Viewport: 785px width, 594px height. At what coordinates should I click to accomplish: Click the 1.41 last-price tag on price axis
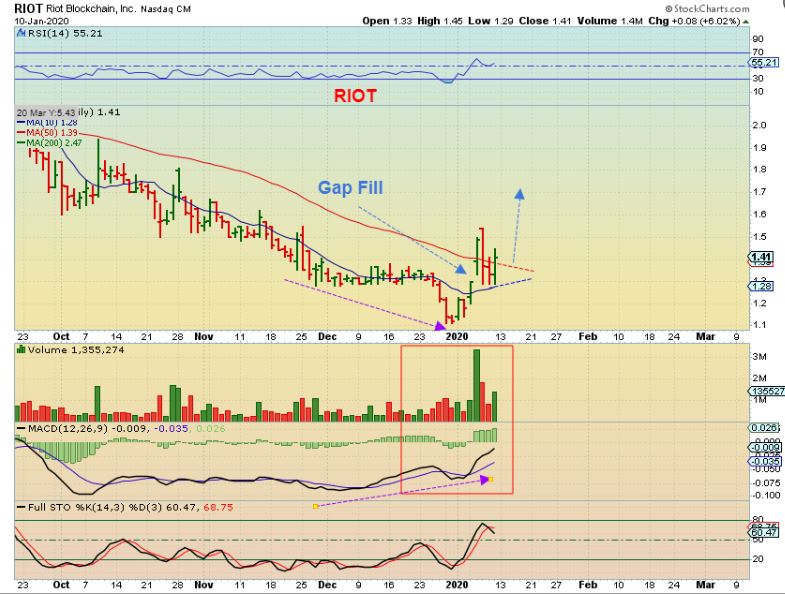(x=761, y=257)
